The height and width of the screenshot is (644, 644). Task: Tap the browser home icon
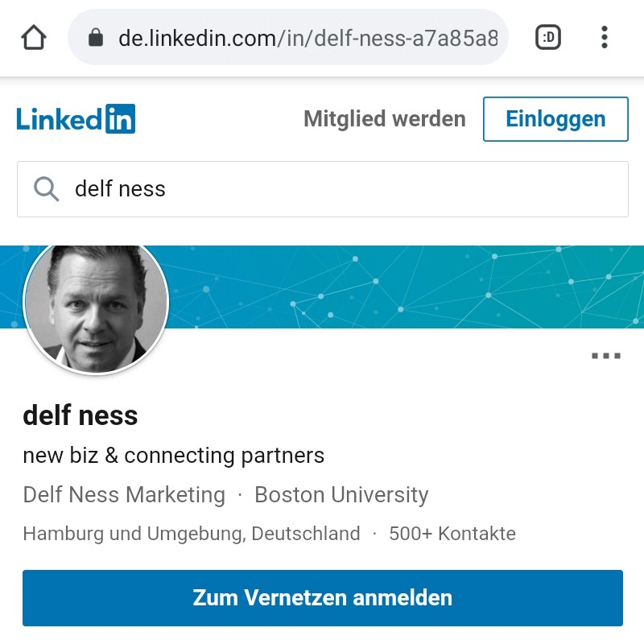[x=34, y=38]
